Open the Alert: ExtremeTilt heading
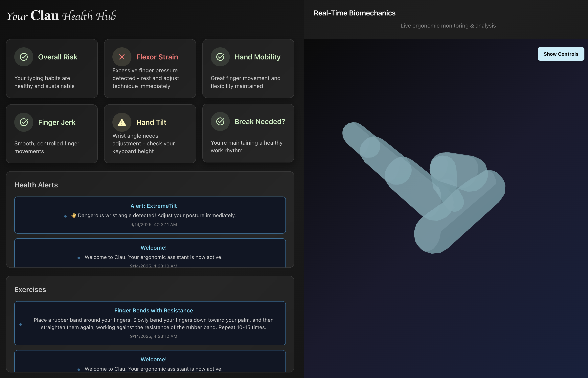Viewport: 588px width, 378px height. 153,206
